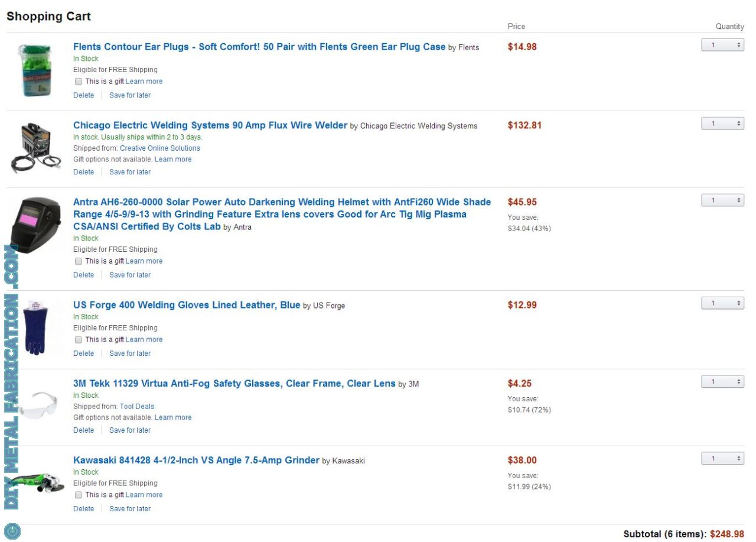The image size is (756, 542).
Task: Click the $38.00 grinder price
Action: [x=522, y=460]
